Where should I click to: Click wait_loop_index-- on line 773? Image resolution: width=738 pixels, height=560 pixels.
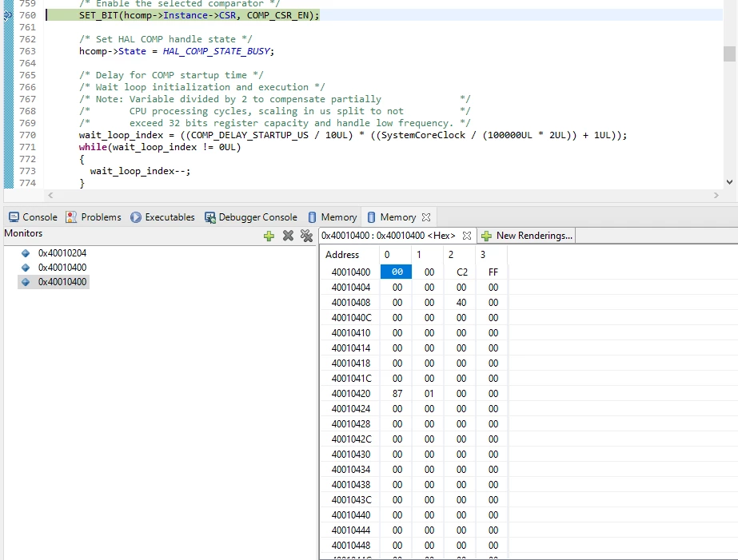[138, 171]
